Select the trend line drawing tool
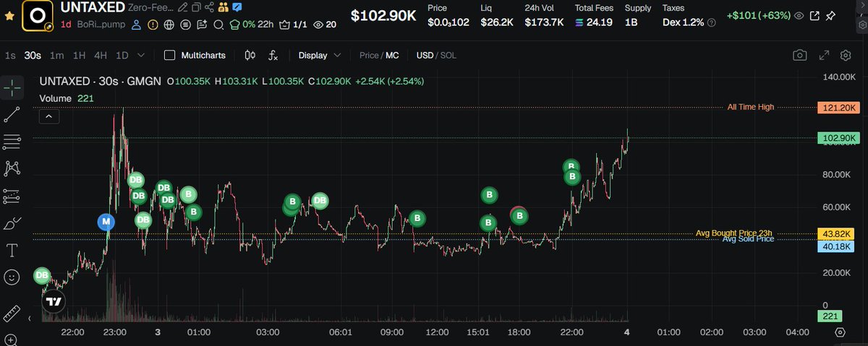Screen dimensions: 868x346 (12, 114)
